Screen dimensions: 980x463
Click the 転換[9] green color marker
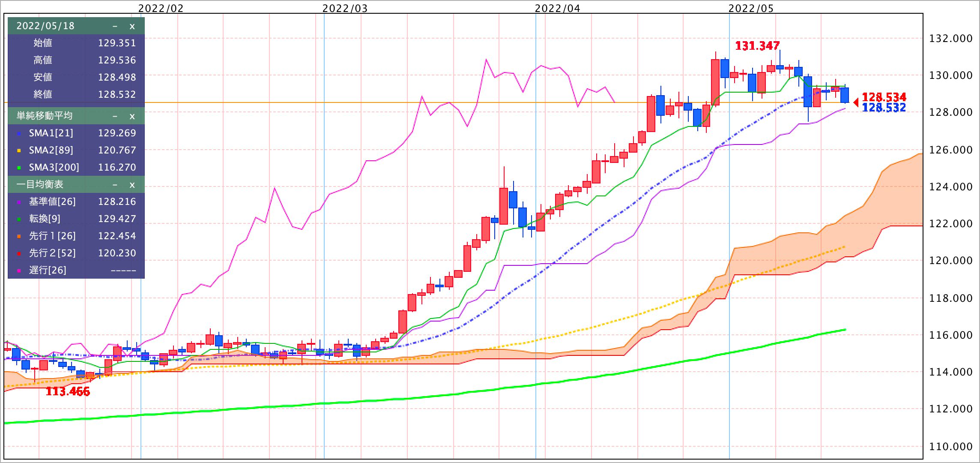tap(18, 219)
